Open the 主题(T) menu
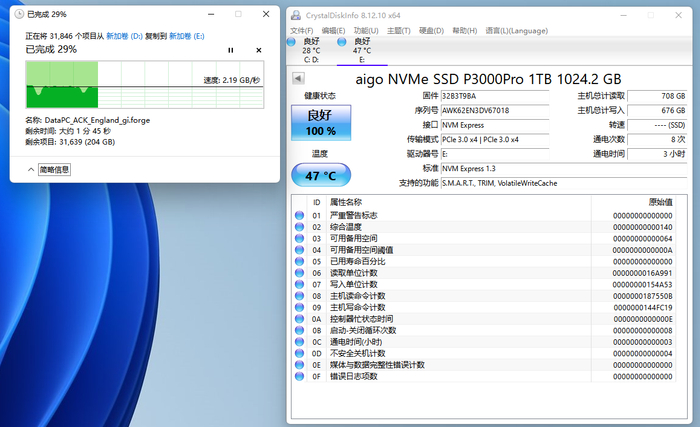 click(398, 30)
